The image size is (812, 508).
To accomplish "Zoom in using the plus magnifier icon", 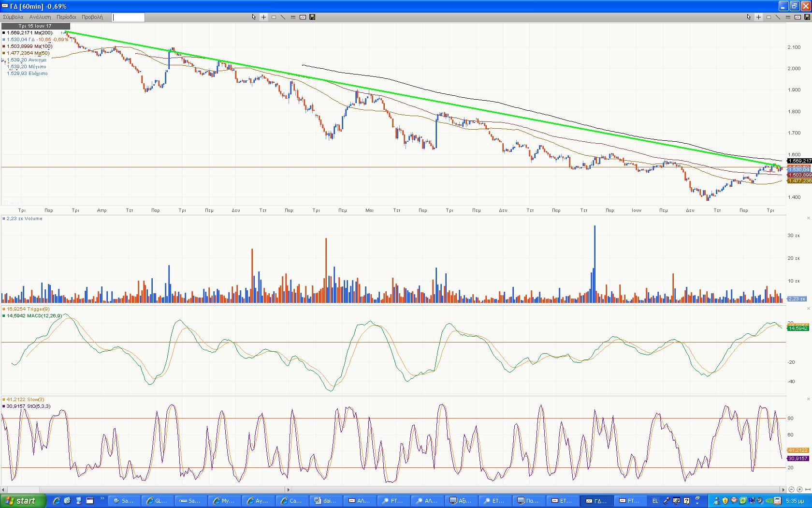I will [x=799, y=490].
